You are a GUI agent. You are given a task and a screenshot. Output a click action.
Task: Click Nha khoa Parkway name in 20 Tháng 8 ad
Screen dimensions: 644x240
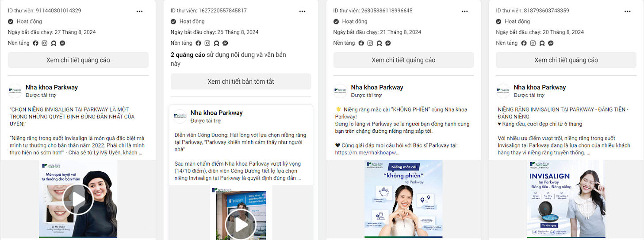(x=540, y=87)
